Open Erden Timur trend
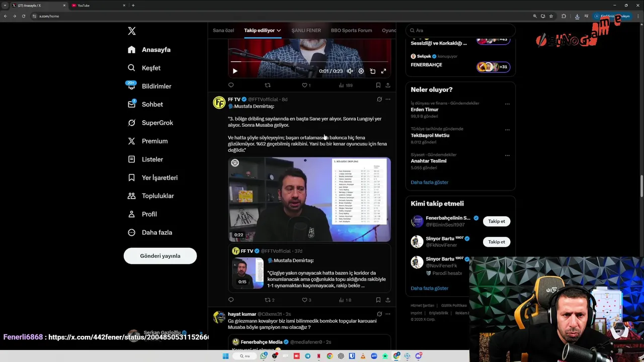644x362 pixels. tap(425, 110)
